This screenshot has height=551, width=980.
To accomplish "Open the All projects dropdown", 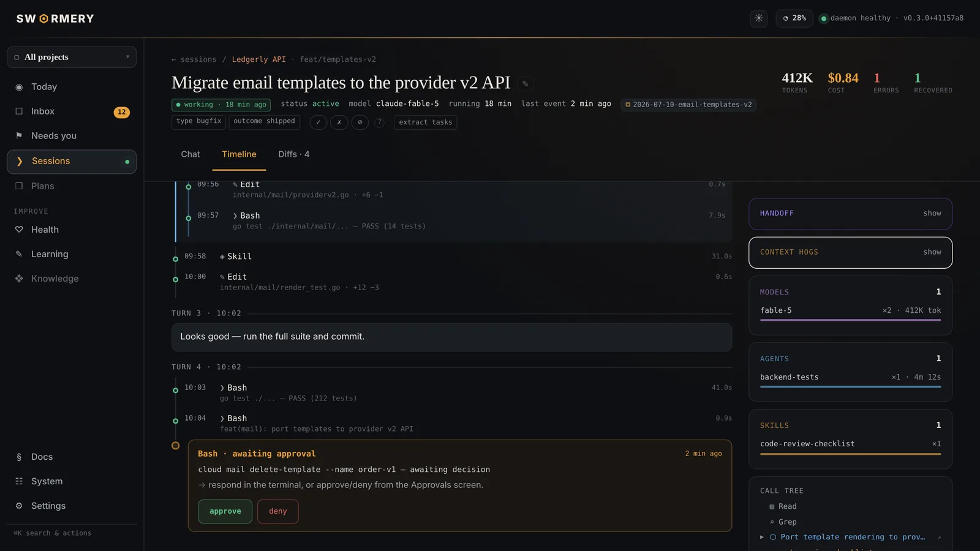I will click(72, 57).
